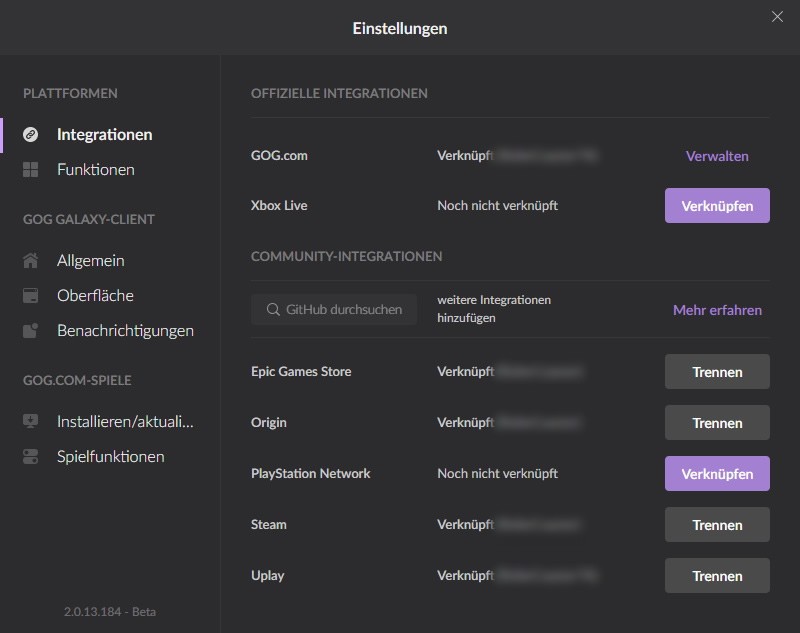Image resolution: width=800 pixels, height=633 pixels.
Task: Click the GOG.COM-SPIELE sidebar heading
Action: [77, 380]
